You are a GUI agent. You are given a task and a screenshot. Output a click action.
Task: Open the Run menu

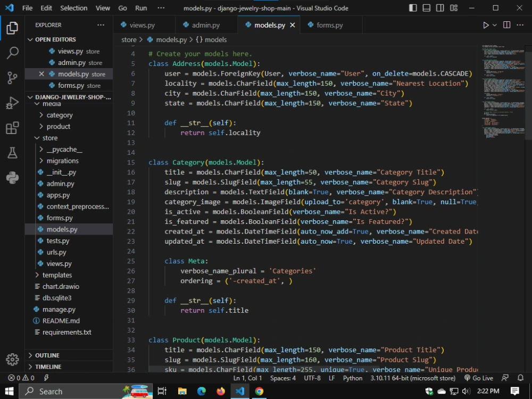tap(141, 8)
